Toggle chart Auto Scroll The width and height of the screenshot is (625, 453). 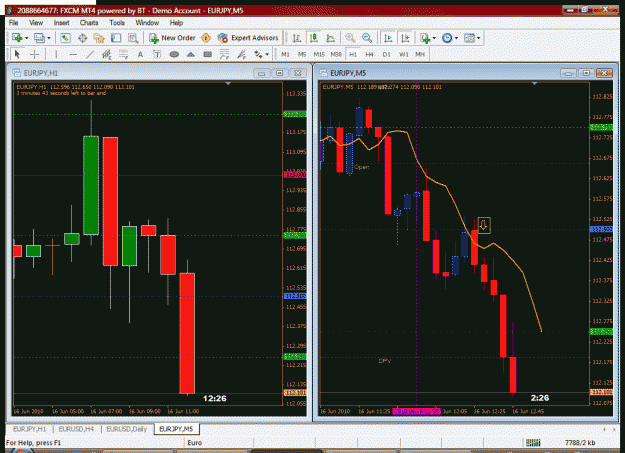[x=388, y=38]
